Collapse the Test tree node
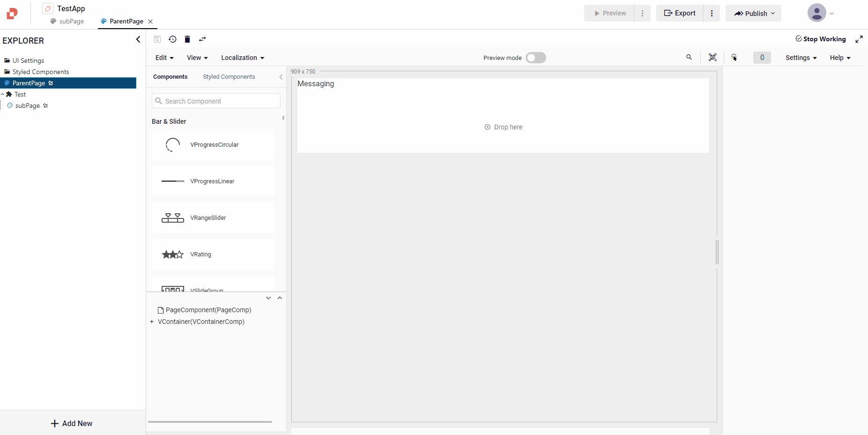Screen dimensions: 868x435 (x=3, y=94)
